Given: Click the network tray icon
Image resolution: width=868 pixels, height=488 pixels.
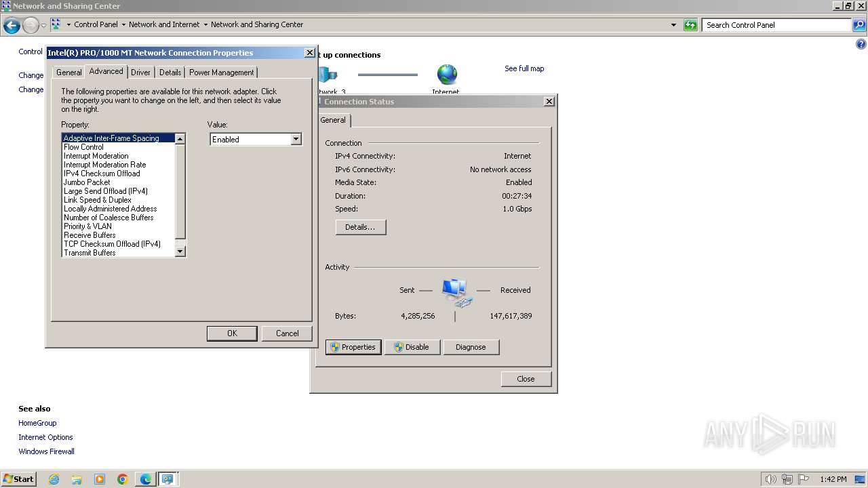Looking at the screenshot, I should (787, 479).
